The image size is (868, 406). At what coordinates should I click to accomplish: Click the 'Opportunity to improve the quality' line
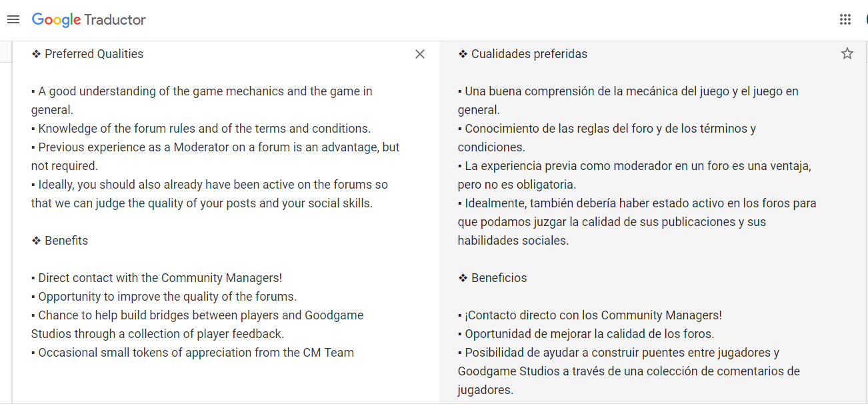point(167,297)
